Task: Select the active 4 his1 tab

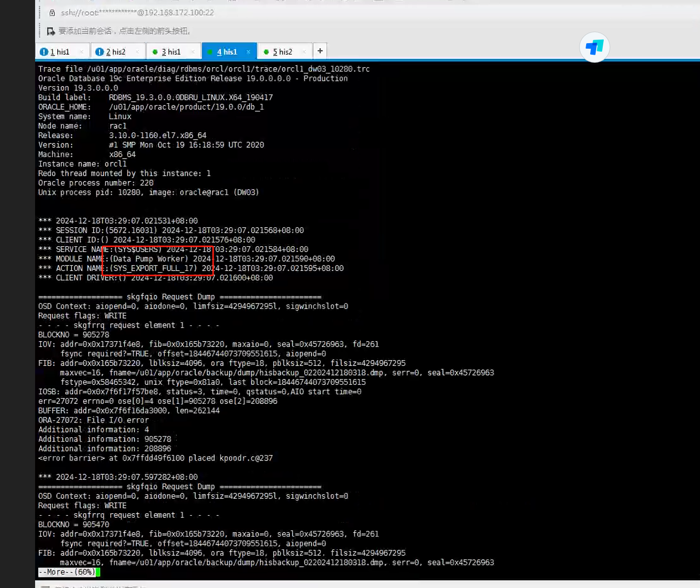Action: point(230,51)
